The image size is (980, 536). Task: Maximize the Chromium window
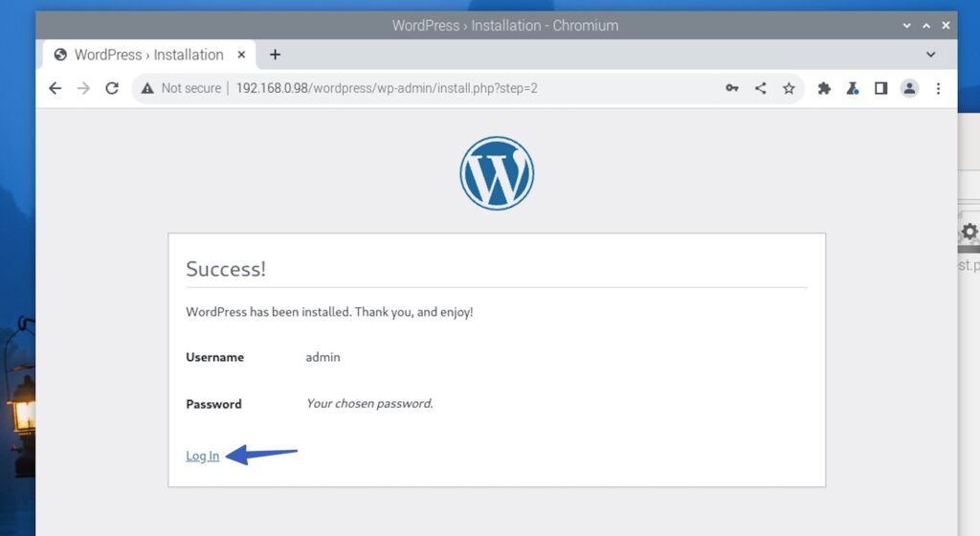pyautogui.click(x=926, y=26)
